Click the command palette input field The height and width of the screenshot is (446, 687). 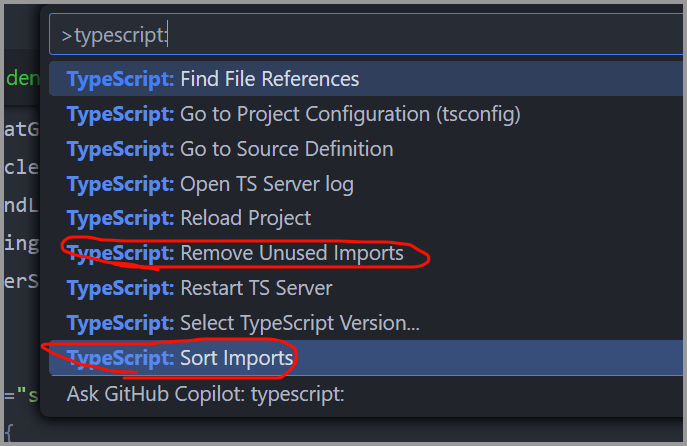366,35
